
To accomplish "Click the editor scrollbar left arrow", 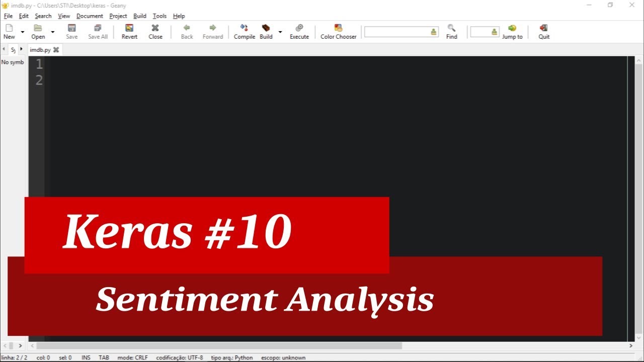I will pos(33,346).
